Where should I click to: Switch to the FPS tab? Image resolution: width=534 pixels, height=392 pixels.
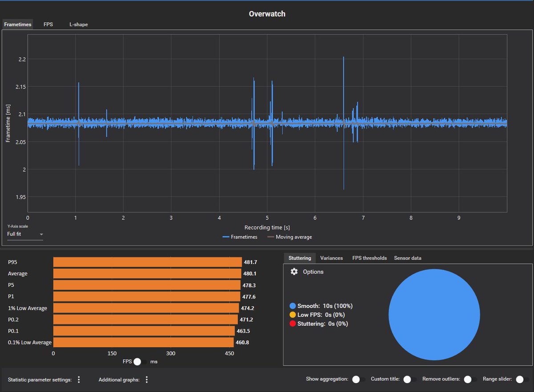pos(48,24)
